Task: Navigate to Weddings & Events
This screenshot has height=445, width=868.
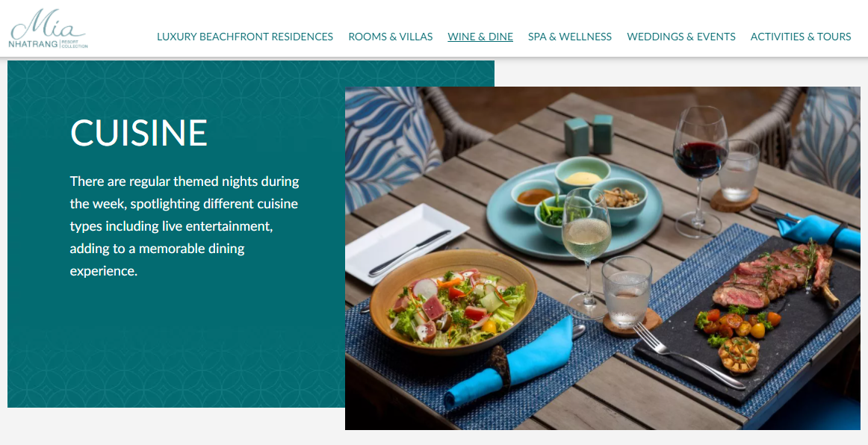Action: tap(681, 37)
